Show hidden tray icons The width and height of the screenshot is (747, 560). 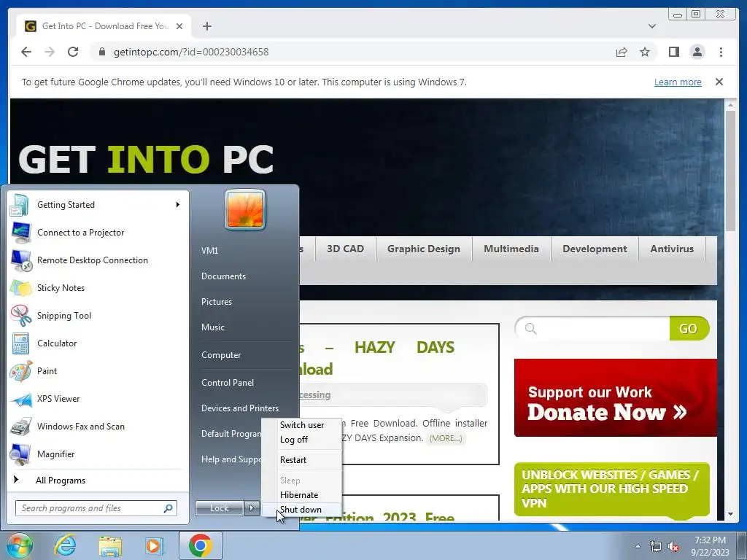[638, 547]
